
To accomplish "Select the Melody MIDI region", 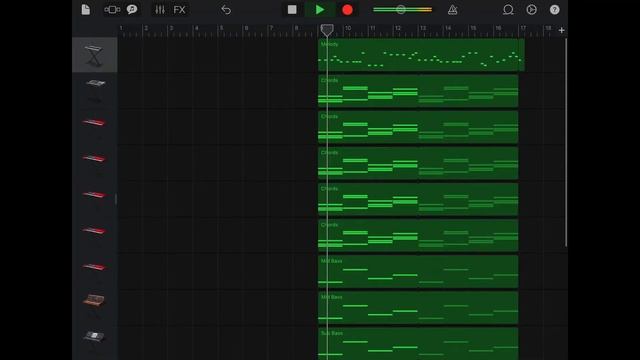I will (421, 55).
